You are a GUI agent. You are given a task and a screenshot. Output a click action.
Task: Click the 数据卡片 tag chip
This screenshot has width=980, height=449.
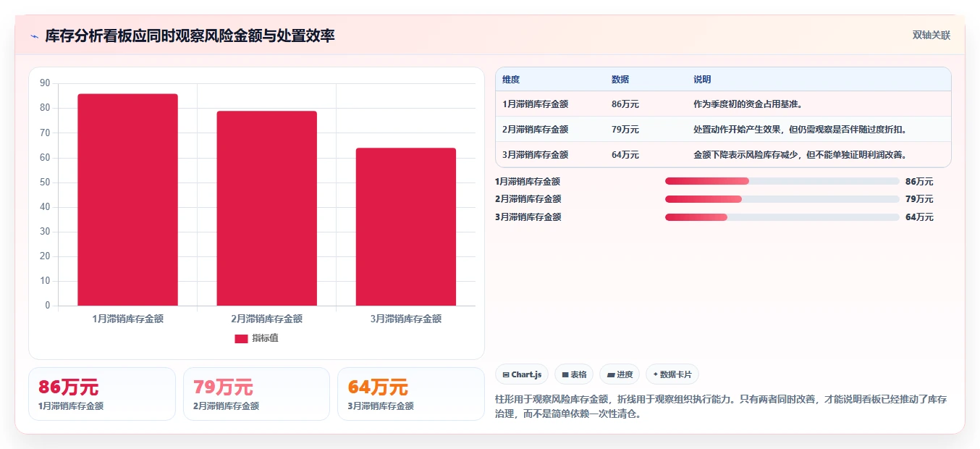(x=672, y=374)
